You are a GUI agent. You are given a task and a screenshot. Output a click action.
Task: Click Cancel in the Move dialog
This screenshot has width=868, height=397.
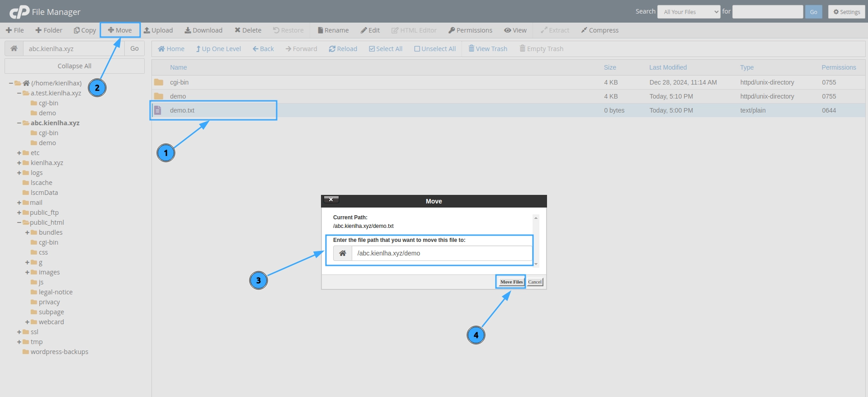(535, 282)
